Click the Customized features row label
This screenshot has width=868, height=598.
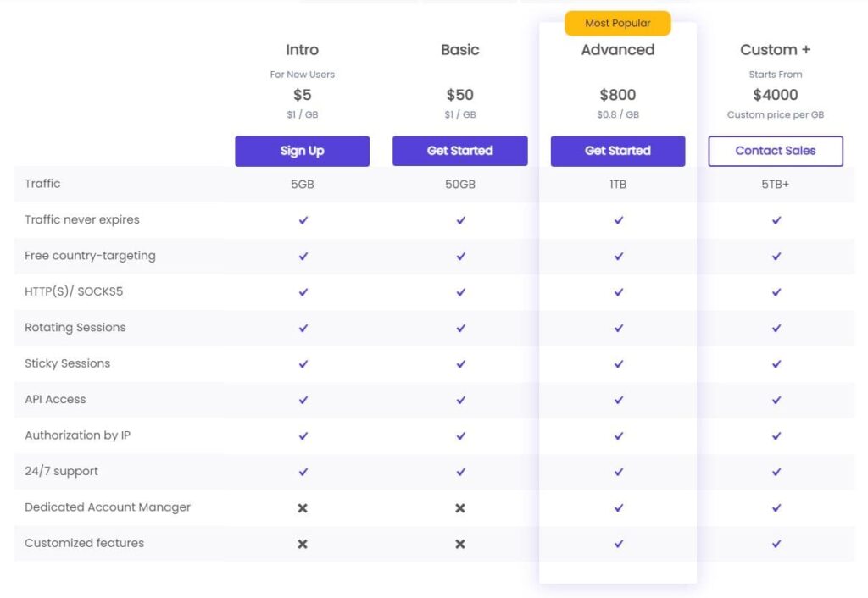click(x=84, y=543)
